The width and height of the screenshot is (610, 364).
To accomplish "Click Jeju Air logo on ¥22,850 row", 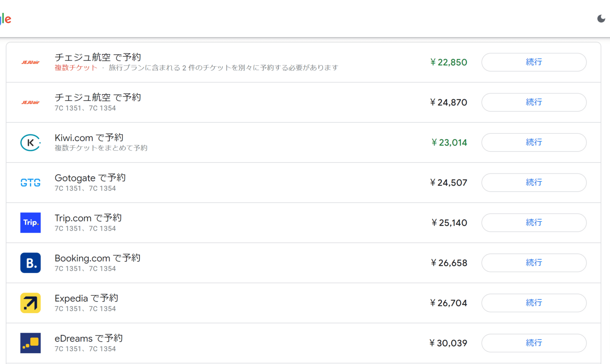I will pos(31,62).
